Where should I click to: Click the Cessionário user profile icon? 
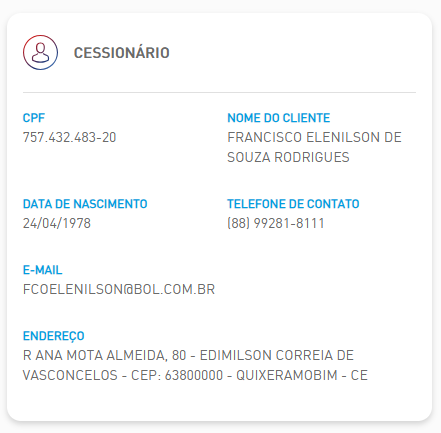coord(40,52)
